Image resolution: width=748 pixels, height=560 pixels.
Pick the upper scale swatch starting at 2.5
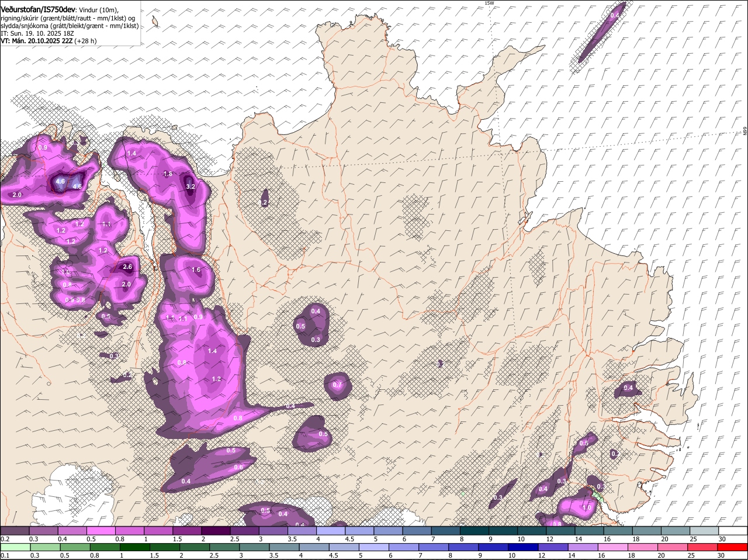point(244,531)
